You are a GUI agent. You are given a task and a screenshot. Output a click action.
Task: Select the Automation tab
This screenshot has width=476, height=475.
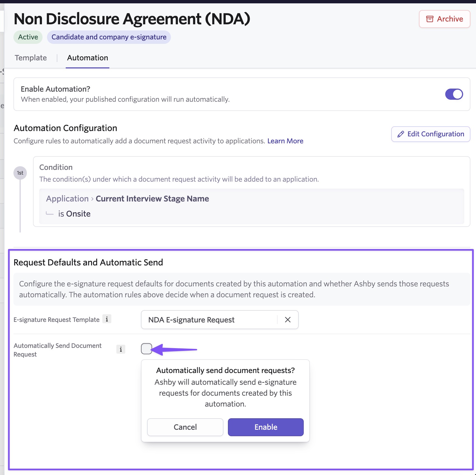click(88, 58)
